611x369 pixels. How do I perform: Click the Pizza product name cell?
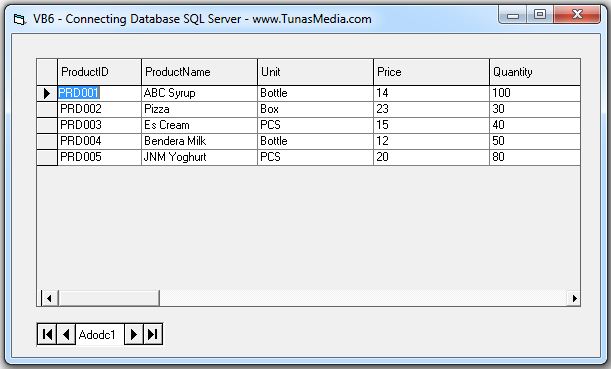pyautogui.click(x=200, y=109)
